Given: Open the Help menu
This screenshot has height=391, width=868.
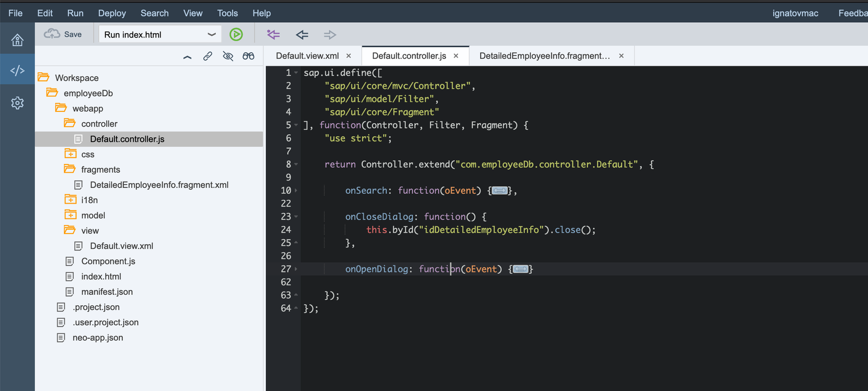Looking at the screenshot, I should pos(261,13).
